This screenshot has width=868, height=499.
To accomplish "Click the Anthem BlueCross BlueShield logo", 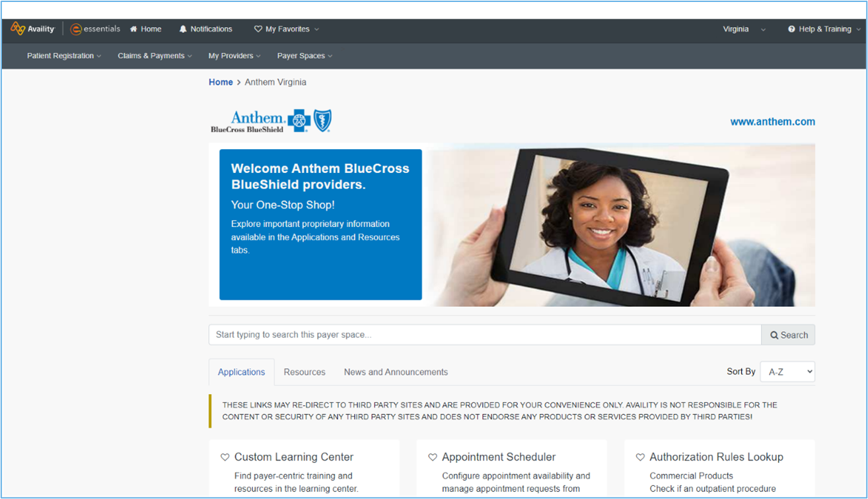I will pyautogui.click(x=270, y=120).
